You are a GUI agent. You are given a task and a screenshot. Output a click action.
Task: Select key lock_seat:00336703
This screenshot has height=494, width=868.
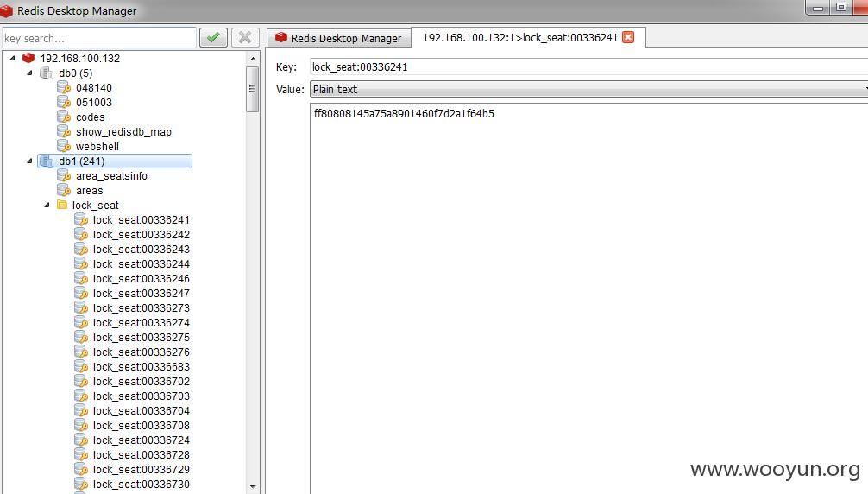[x=142, y=396]
